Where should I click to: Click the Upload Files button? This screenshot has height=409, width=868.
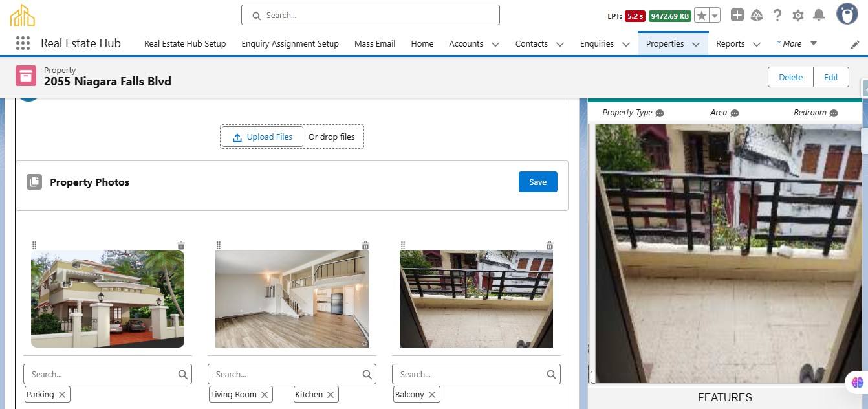click(263, 137)
